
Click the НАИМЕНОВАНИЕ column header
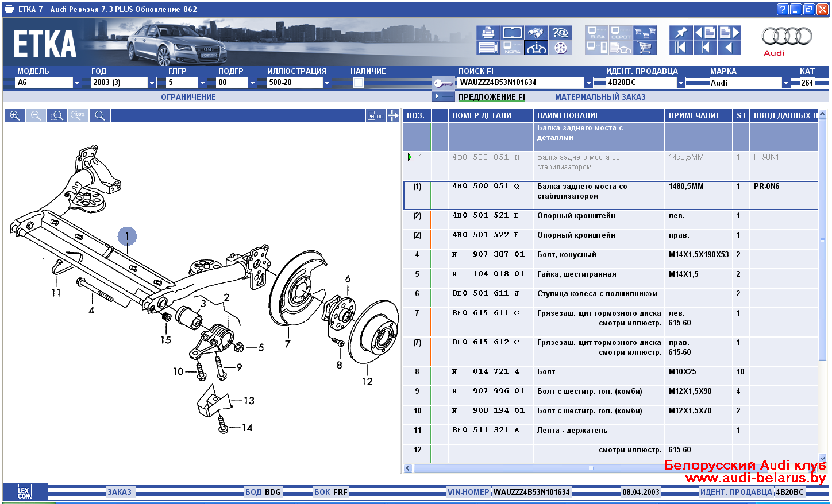[x=599, y=115]
